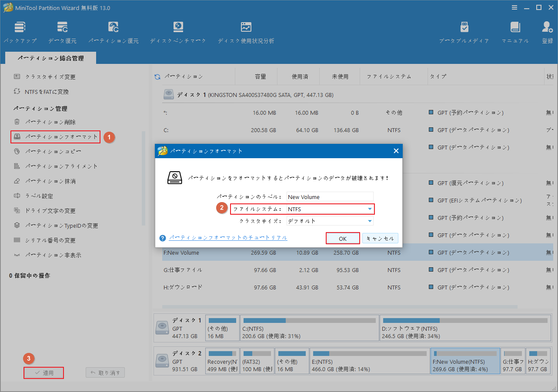This screenshot has width=558, height=392.
Task: Choose パーティション非表示 (Hide Partition)
Action: (x=47, y=255)
